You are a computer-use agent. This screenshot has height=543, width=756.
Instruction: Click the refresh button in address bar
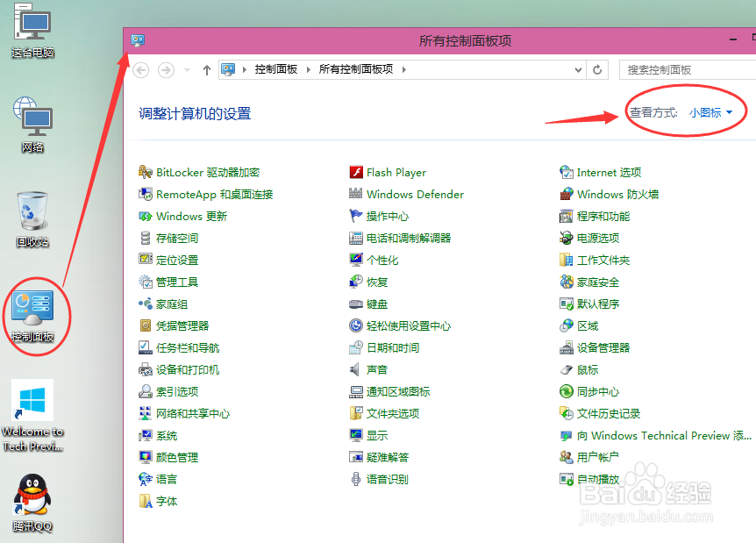(x=599, y=69)
